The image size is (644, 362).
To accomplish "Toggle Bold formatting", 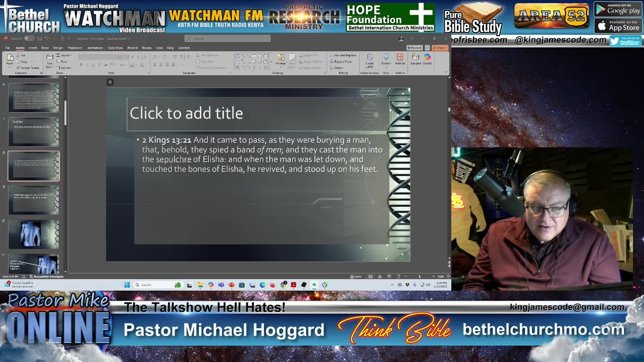I will click(x=81, y=65).
